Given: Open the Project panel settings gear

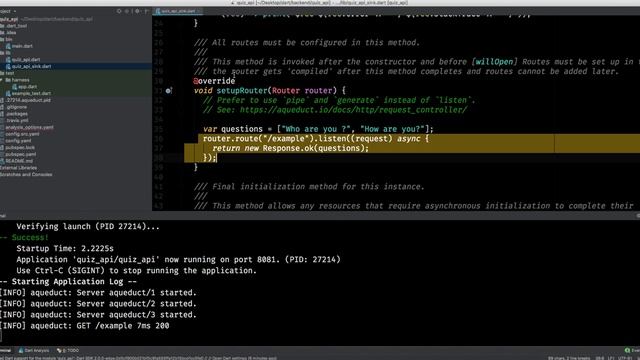Looking at the screenshot, I should point(137,11).
